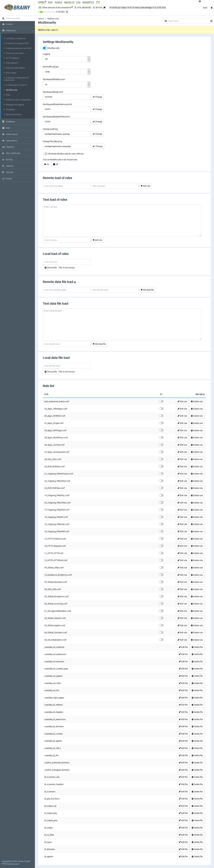
Task: Click the Cluster arrows icon
Action: [x=3, y=179]
